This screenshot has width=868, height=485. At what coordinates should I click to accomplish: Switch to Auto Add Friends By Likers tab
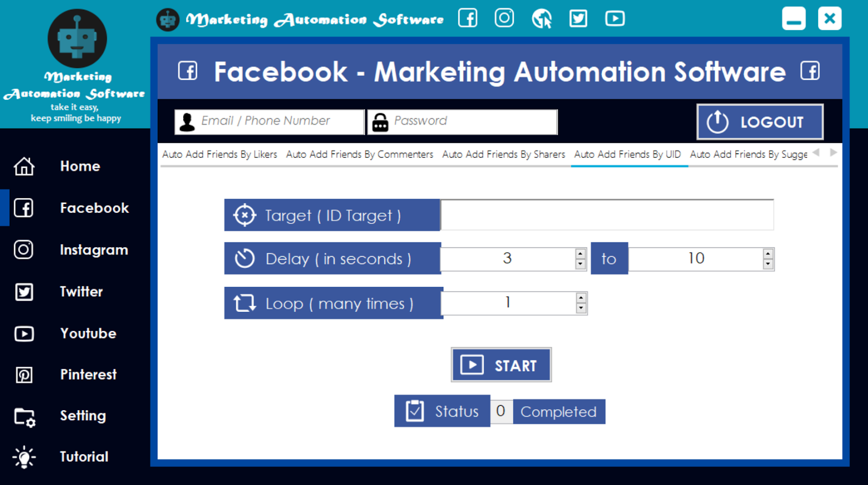pos(220,155)
